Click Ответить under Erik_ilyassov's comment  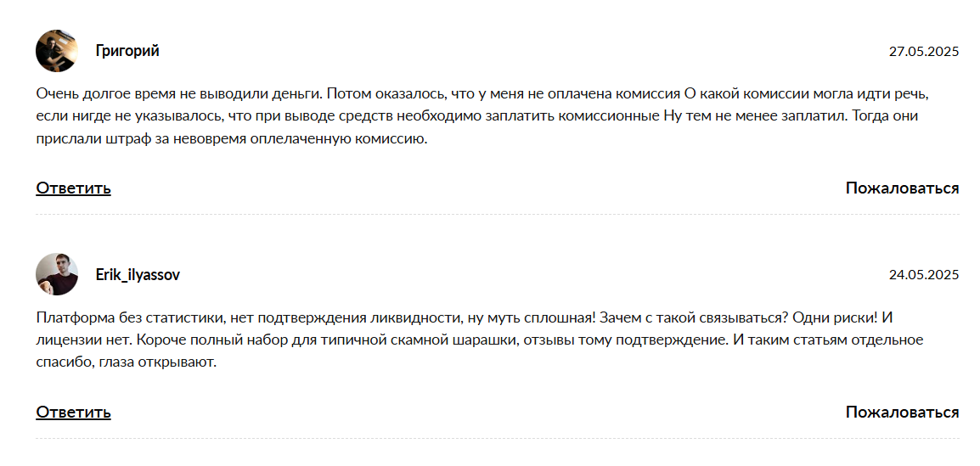pos(73,413)
